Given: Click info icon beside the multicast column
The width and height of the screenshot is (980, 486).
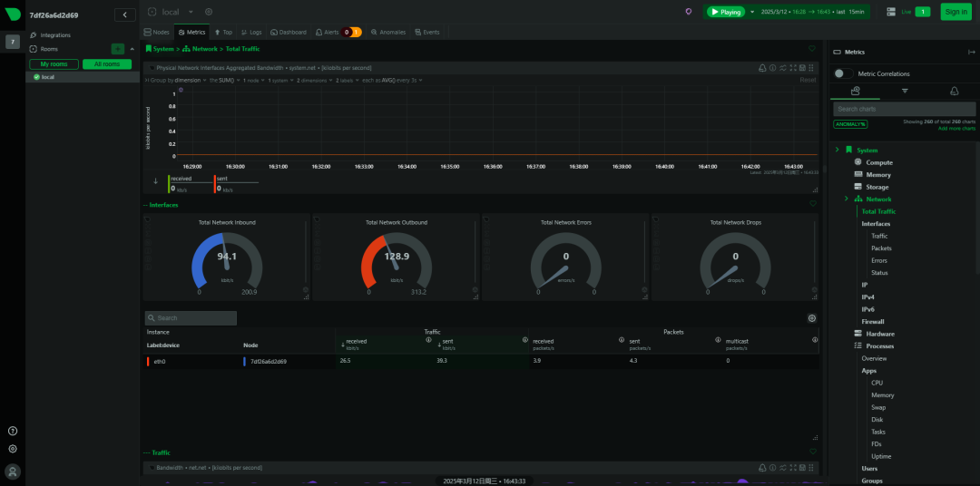Looking at the screenshot, I should tap(814, 340).
